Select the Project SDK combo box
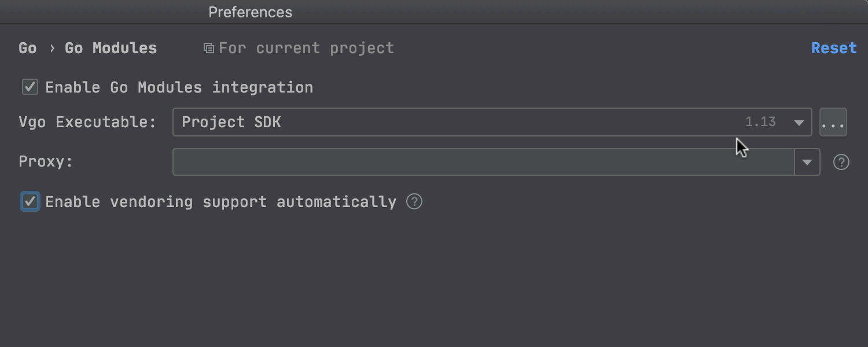This screenshot has width=868, height=347. 492,122
